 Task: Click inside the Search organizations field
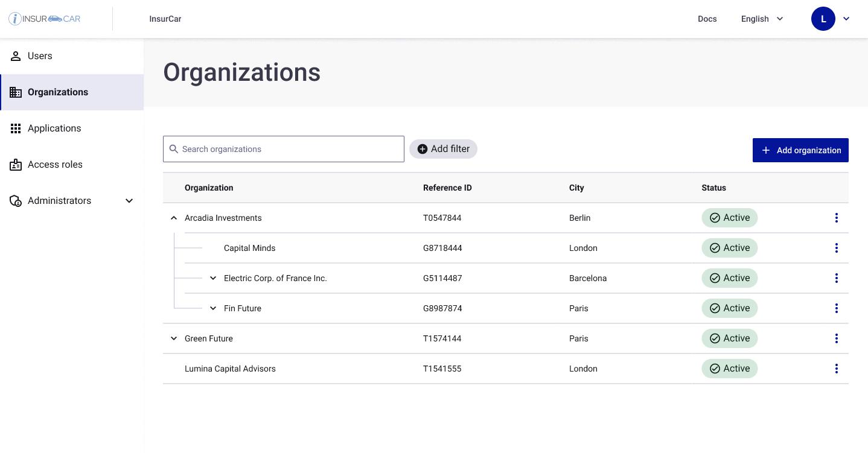tap(284, 148)
